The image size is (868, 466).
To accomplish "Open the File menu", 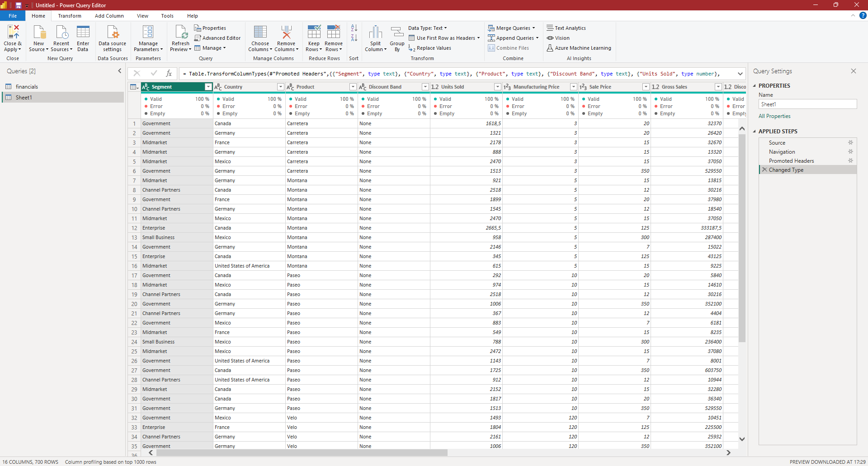I will [12, 15].
